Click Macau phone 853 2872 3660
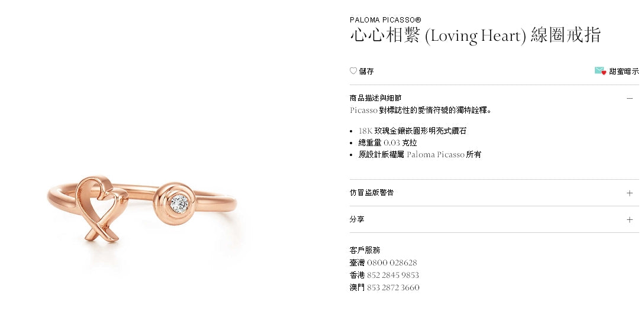644x321 pixels. [x=393, y=287]
